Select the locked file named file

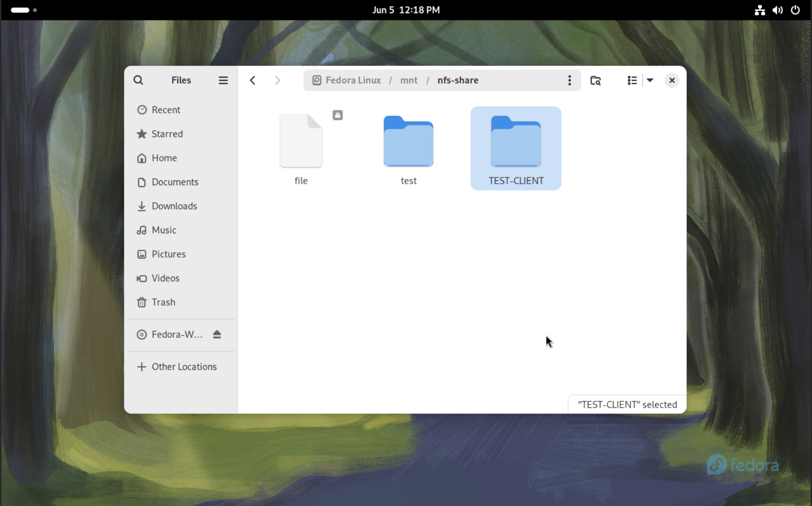click(x=301, y=149)
